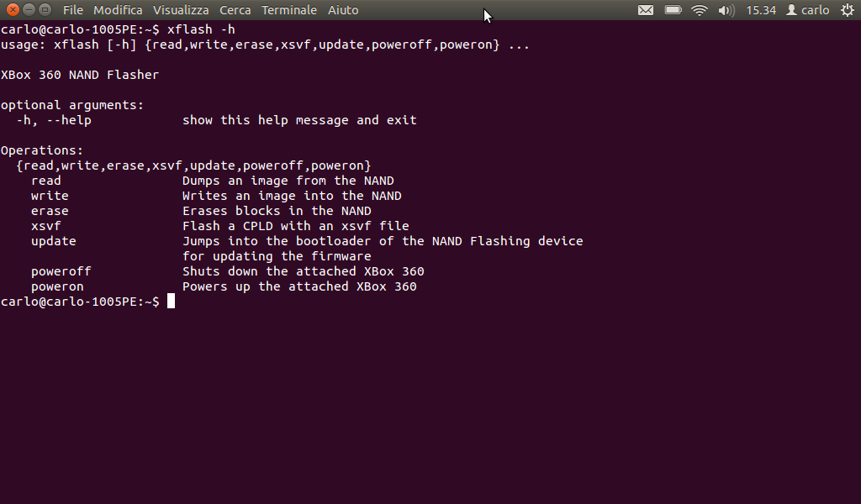This screenshot has width=861, height=504.
Task: Click the terminal cursor at the last prompt
Action: tap(171, 302)
